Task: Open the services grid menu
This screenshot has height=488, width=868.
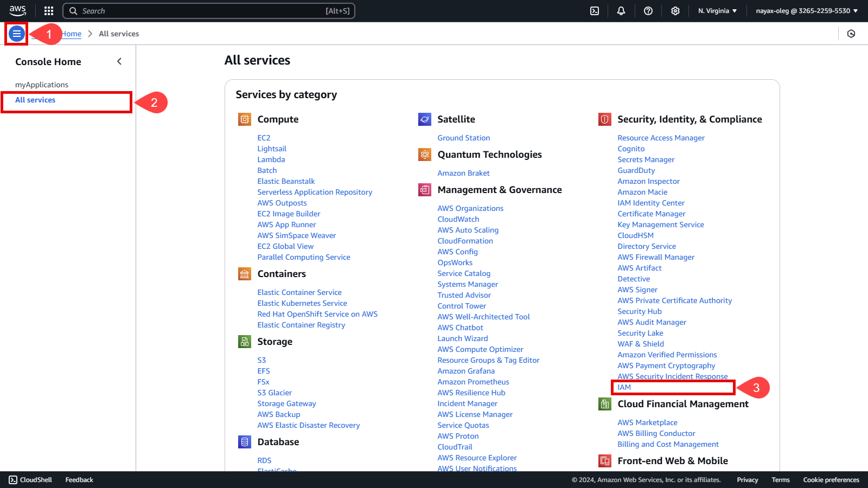Action: [x=49, y=11]
